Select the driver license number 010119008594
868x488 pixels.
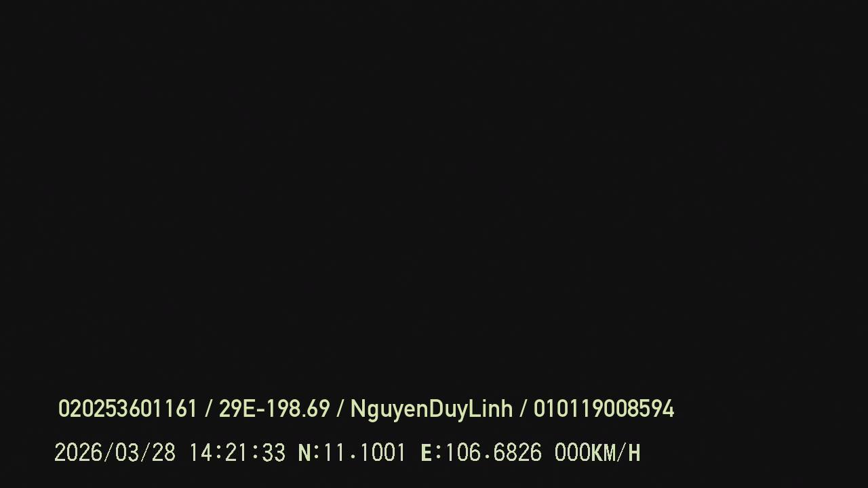pyautogui.click(x=604, y=409)
